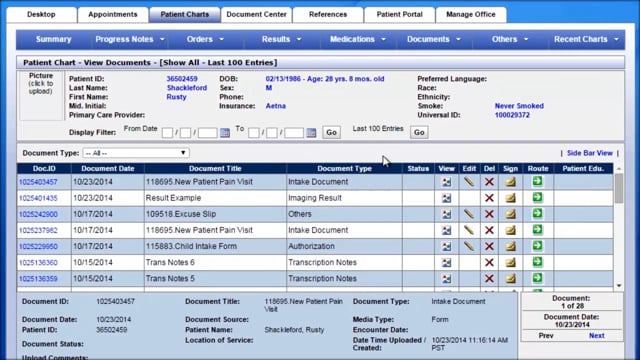Viewport: 640px width, 360px height.
Task: Expand the Recent Charts menu
Action: pos(586,39)
